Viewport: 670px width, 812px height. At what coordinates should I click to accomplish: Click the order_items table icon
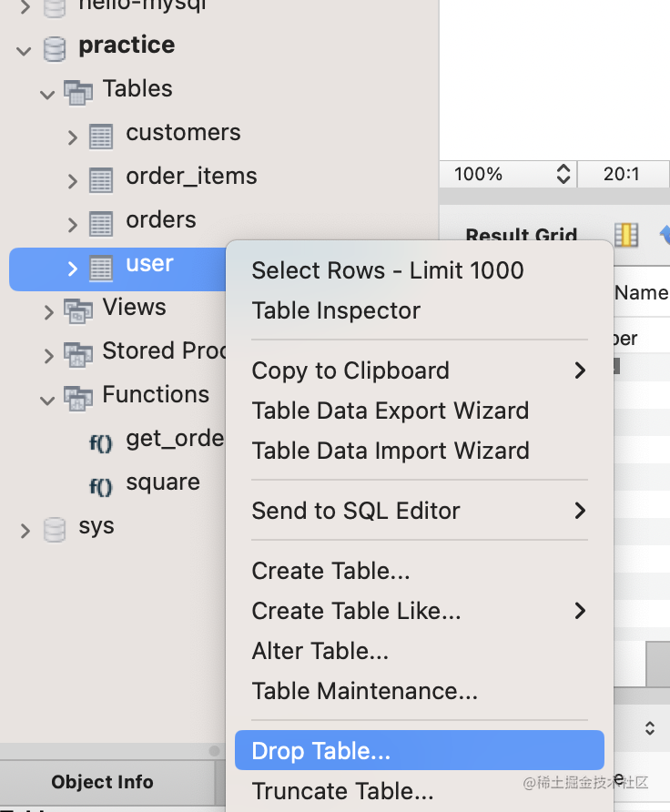coord(101,179)
